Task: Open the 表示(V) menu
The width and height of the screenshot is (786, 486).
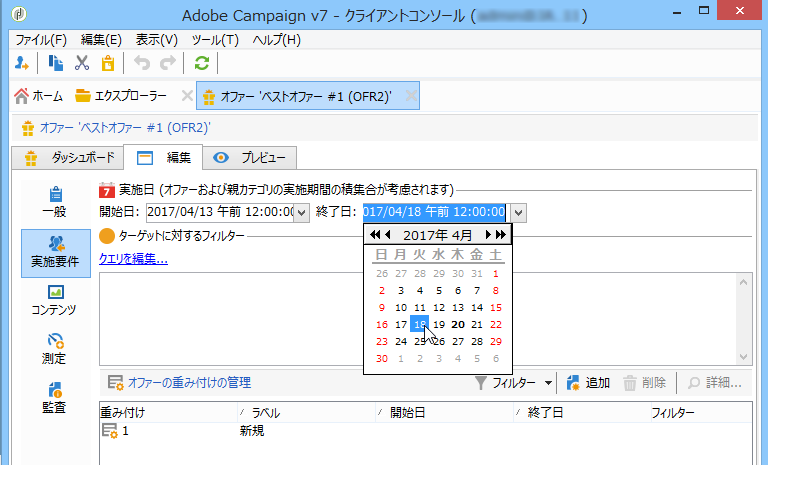Action: pos(156,40)
